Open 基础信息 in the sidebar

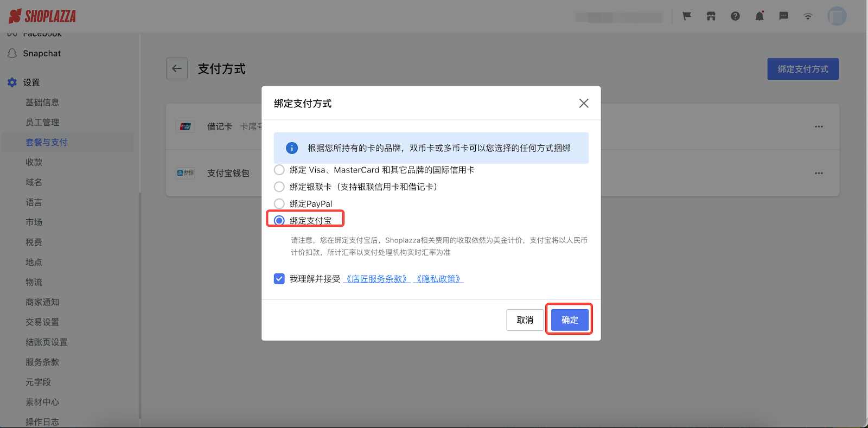click(x=42, y=103)
